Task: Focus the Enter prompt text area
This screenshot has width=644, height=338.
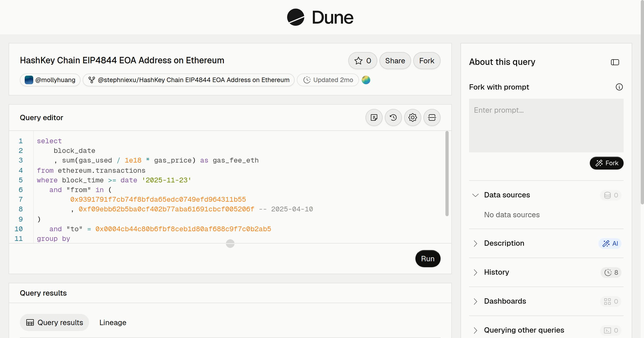Action: coord(546,126)
